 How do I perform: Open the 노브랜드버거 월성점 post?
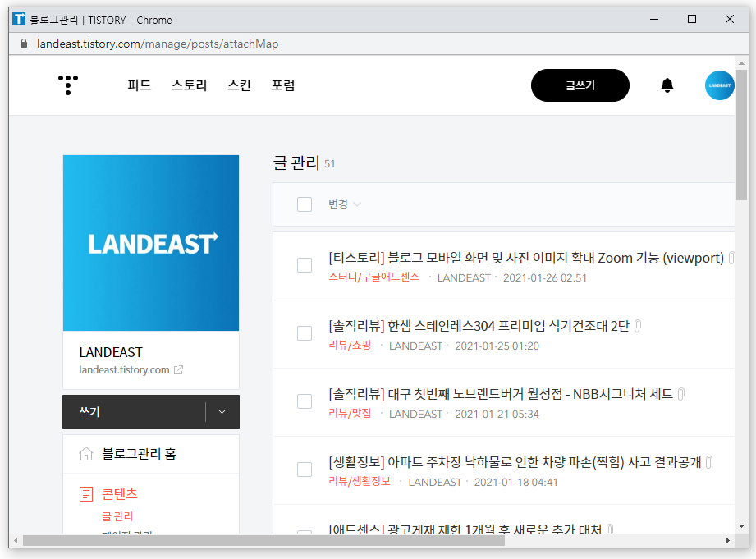(x=501, y=394)
